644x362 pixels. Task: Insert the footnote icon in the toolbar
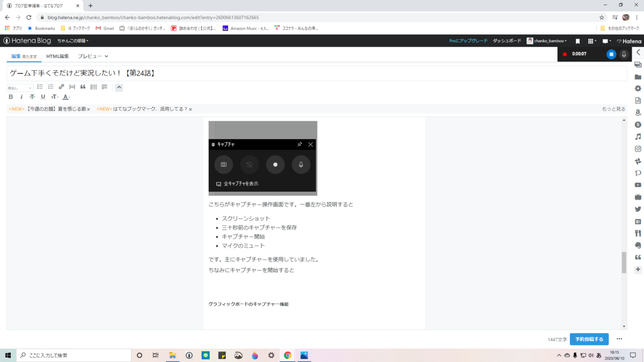tap(104, 87)
